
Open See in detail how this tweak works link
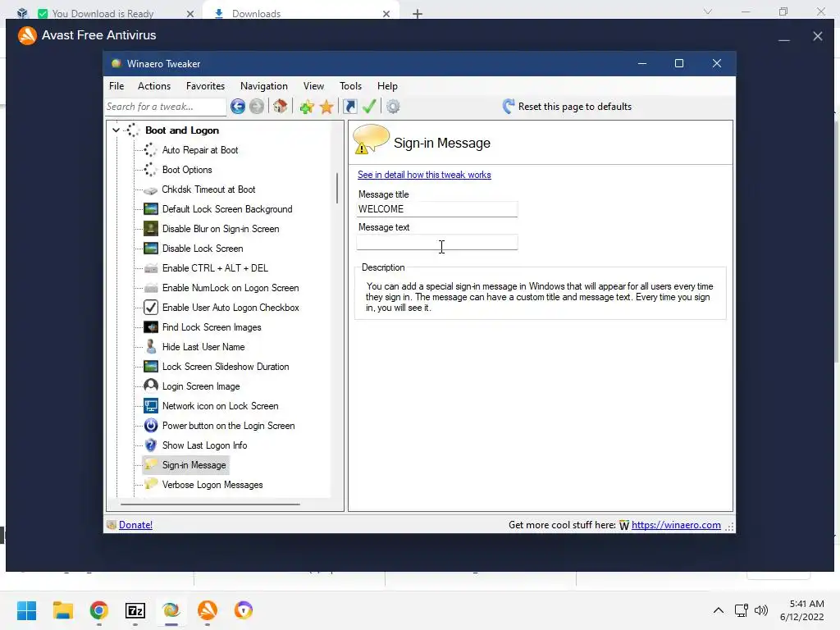[x=424, y=175]
